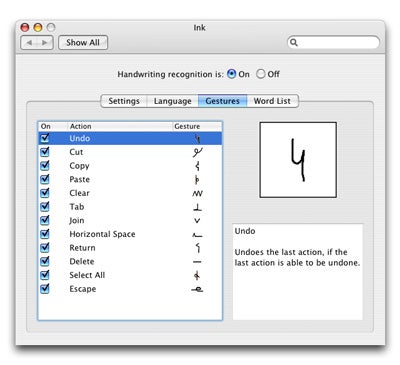This screenshot has height=365, width=400.
Task: Turn handwriting recognition Off
Action: 260,74
